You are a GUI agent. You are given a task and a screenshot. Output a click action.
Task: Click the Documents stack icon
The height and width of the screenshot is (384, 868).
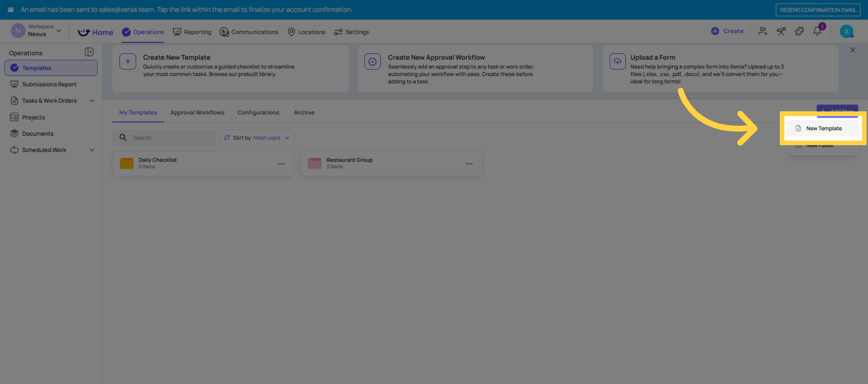tap(14, 133)
